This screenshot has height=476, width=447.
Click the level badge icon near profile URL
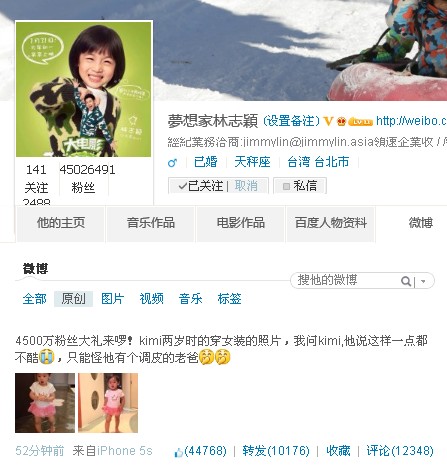click(360, 122)
